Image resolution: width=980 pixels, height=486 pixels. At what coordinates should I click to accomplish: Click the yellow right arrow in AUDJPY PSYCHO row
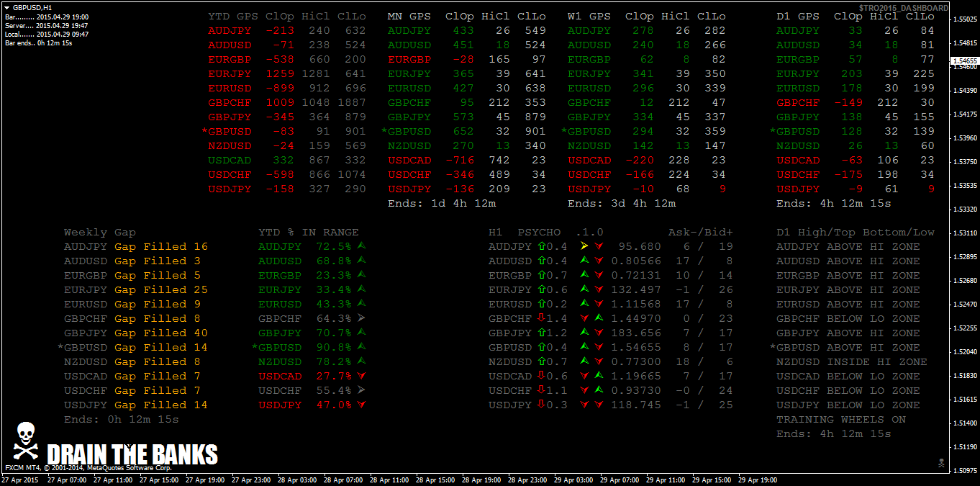(584, 246)
